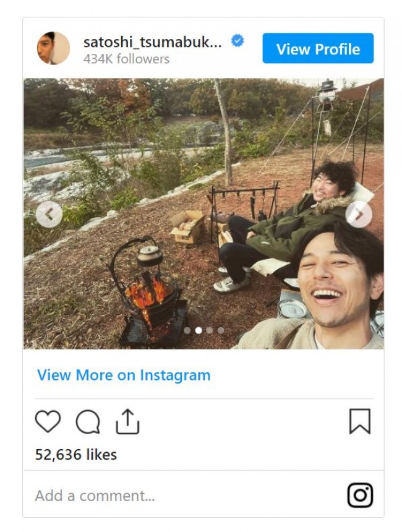Click the profile avatar thumbnail
Image resolution: width=402 pixels, height=532 pixels.
53,48
